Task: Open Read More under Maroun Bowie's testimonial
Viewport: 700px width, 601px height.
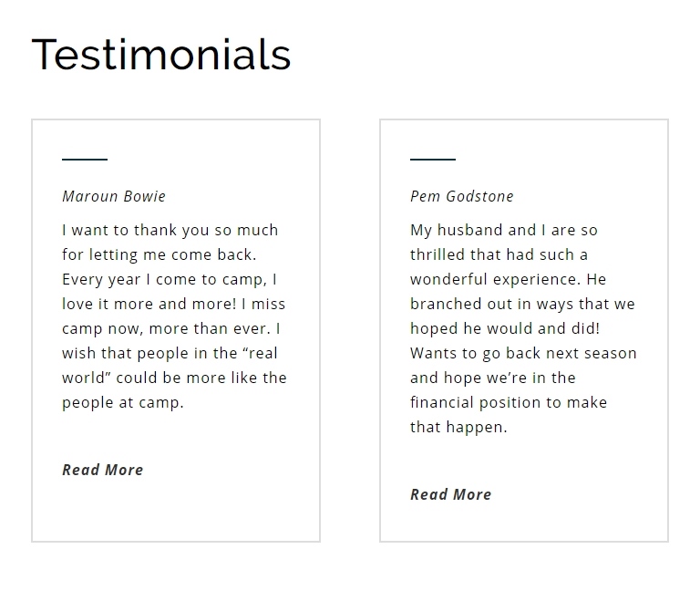Action: [102, 470]
